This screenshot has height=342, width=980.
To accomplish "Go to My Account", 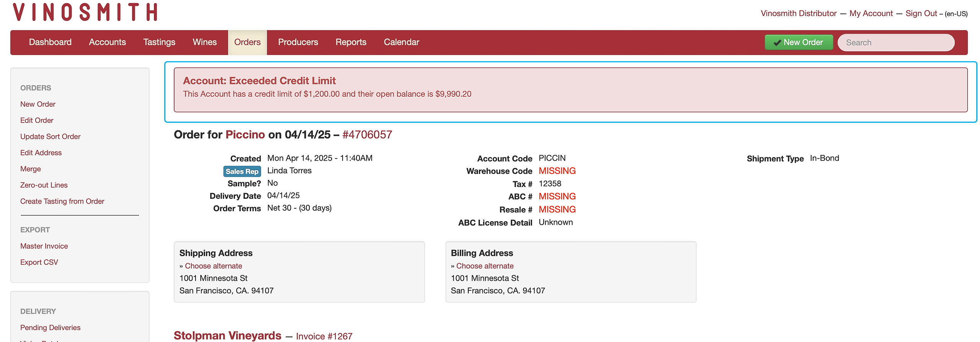I will (871, 13).
